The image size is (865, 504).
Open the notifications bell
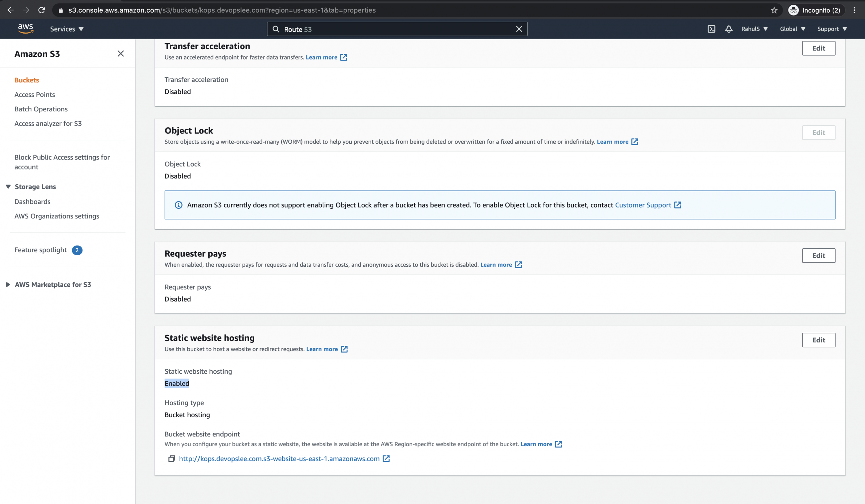click(728, 29)
